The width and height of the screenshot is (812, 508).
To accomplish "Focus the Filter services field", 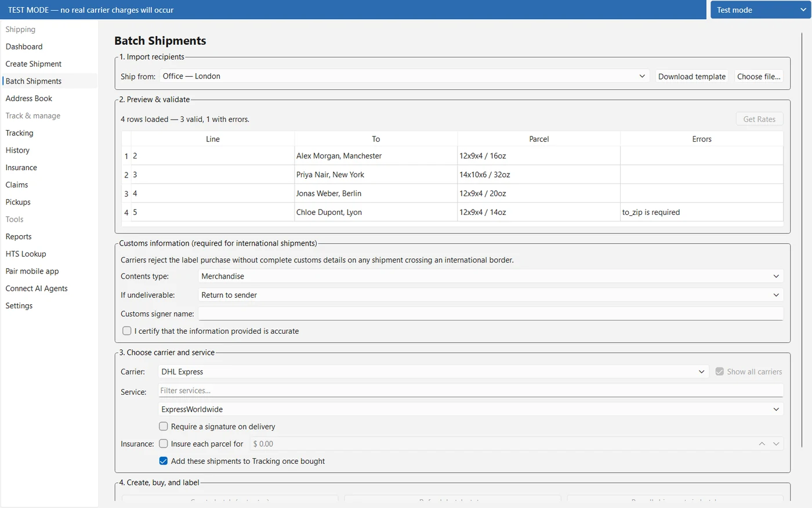I will click(470, 391).
